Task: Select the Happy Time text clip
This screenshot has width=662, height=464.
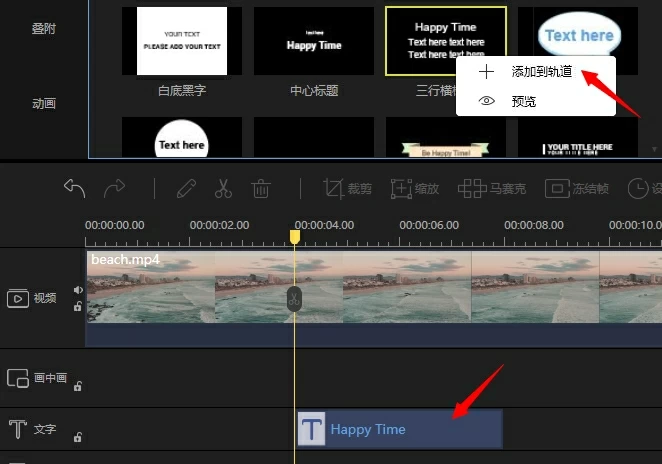Action: 400,429
